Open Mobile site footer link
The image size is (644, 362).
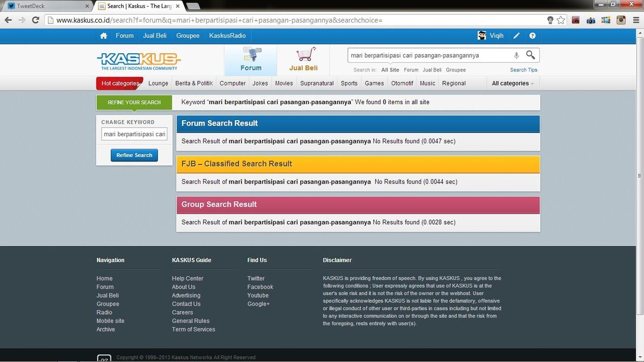(110, 321)
